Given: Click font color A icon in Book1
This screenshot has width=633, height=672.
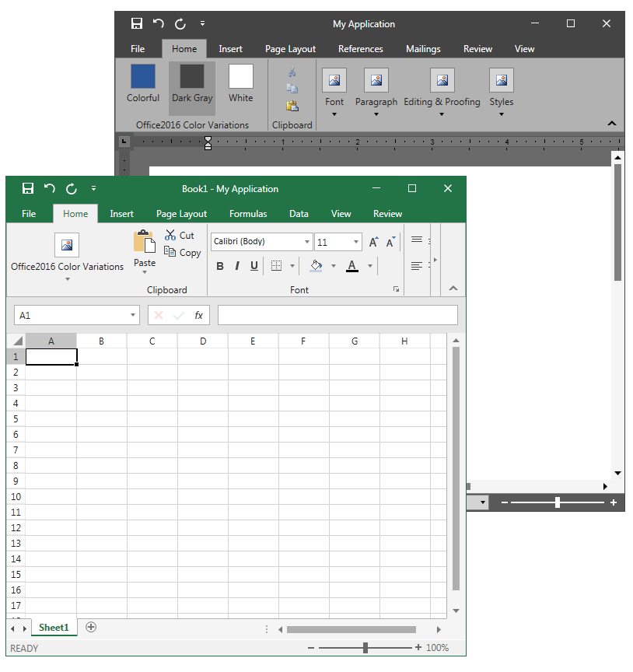Looking at the screenshot, I should 351,266.
